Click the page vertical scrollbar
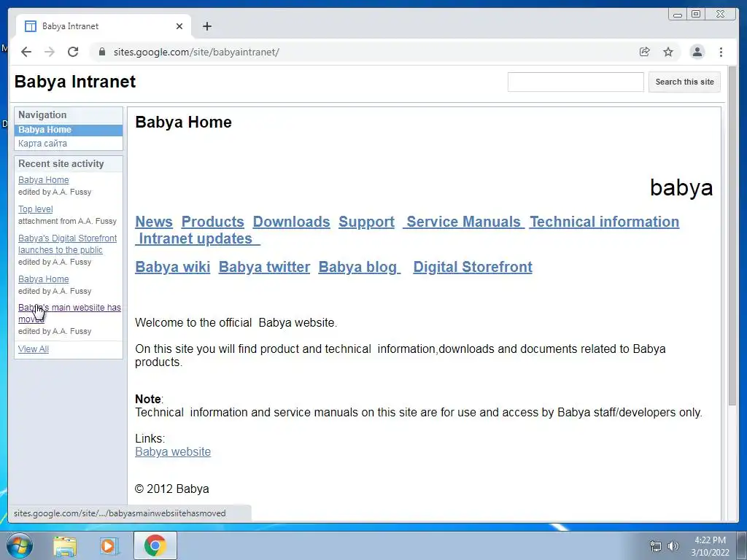Viewport: 747px width, 560px height. point(732,236)
